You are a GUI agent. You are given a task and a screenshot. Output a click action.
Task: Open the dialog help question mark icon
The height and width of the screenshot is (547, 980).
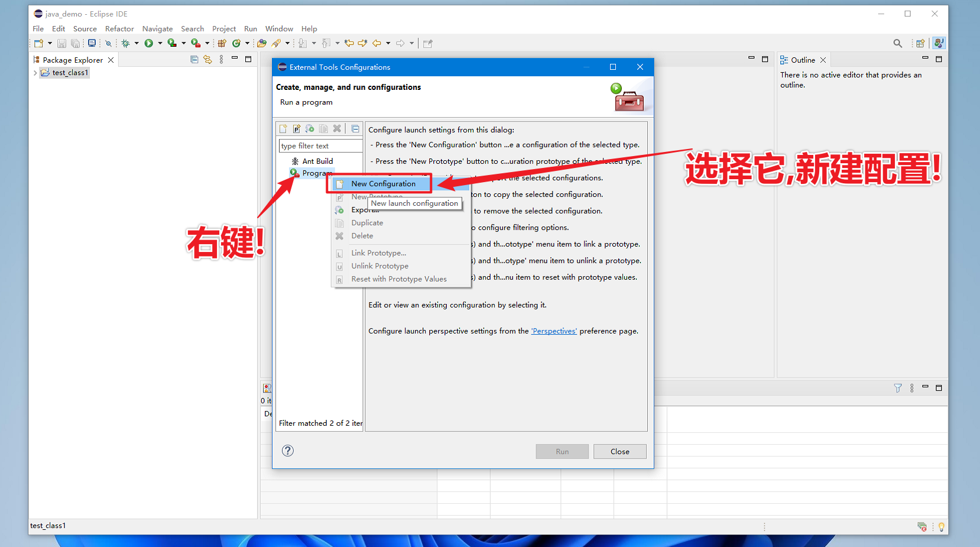click(288, 451)
